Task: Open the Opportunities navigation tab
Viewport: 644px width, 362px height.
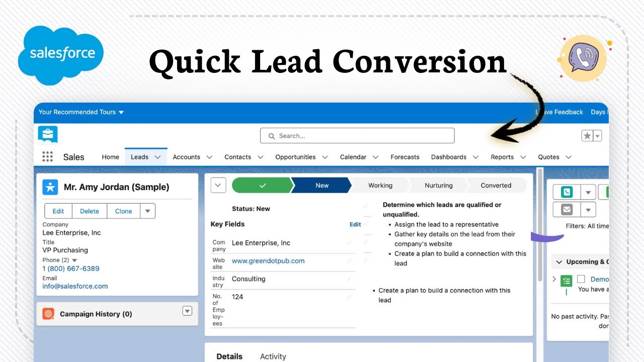Action: click(295, 157)
